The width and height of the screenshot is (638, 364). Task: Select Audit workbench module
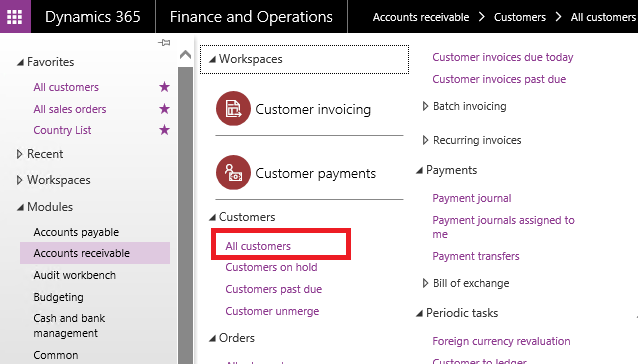74,275
